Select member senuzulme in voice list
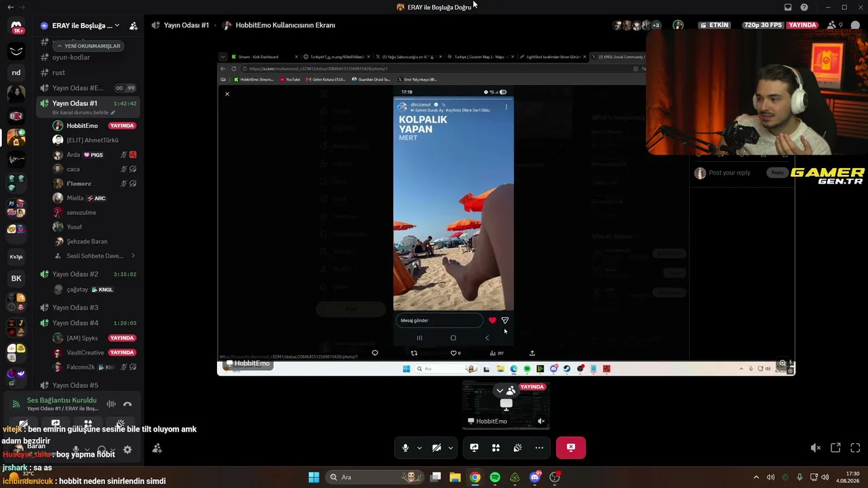The height and width of the screenshot is (488, 868). (95, 212)
